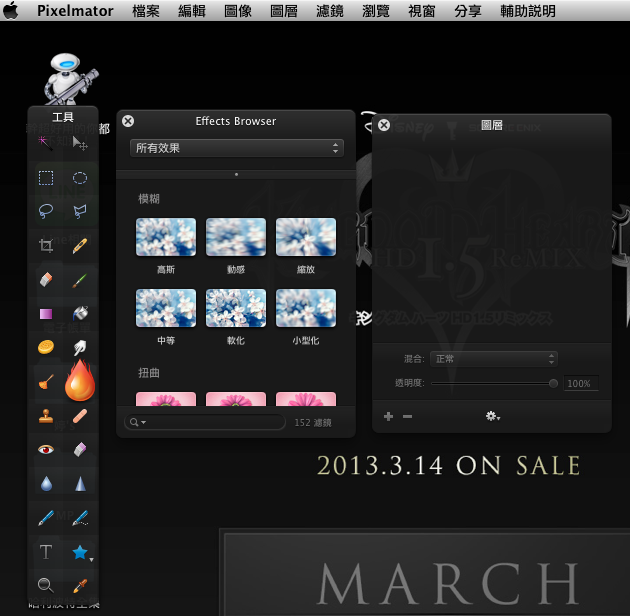Select the Gradient tool
The image size is (630, 616).
(x=45, y=313)
